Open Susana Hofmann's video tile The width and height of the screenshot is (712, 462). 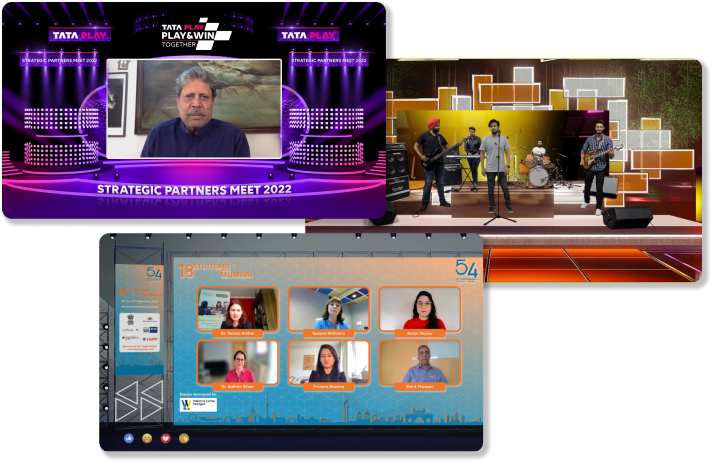329,309
